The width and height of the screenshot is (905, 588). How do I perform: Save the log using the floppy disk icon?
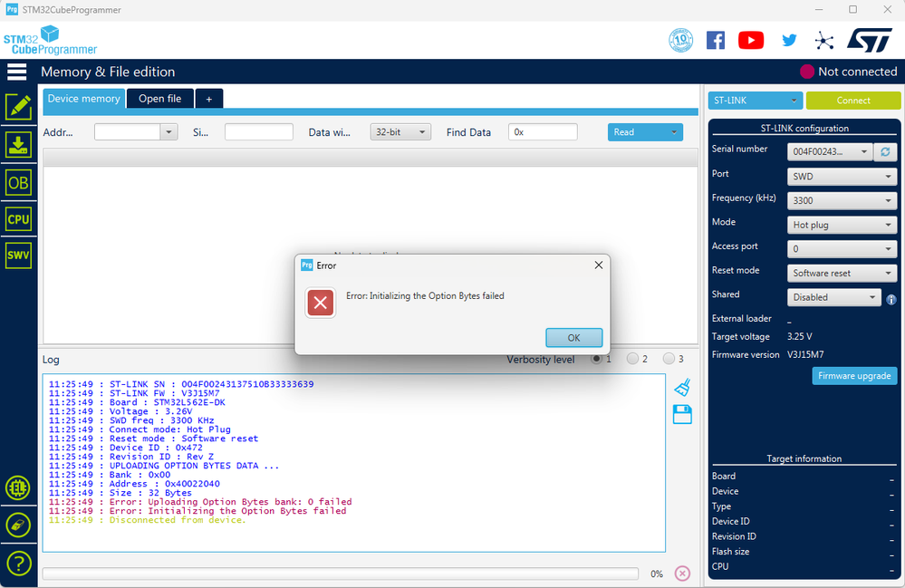681,414
